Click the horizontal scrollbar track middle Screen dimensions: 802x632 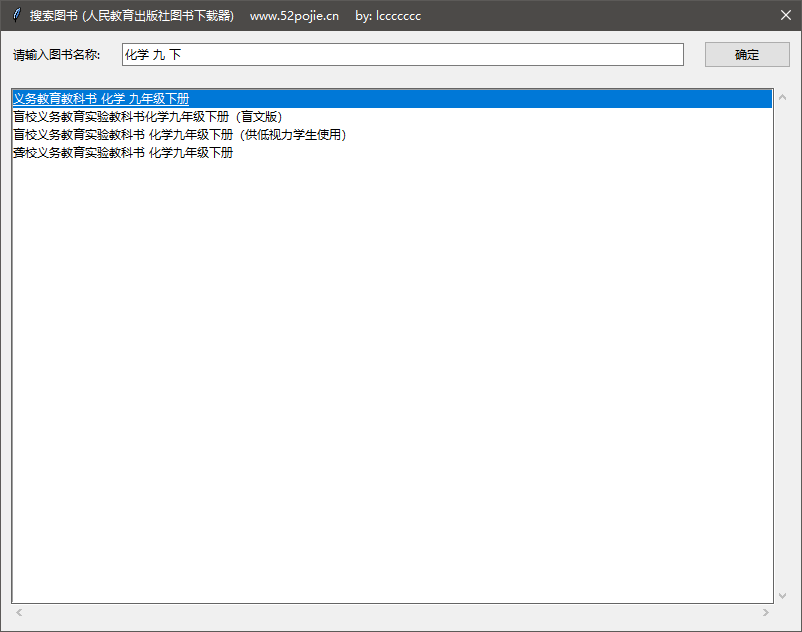pos(392,612)
